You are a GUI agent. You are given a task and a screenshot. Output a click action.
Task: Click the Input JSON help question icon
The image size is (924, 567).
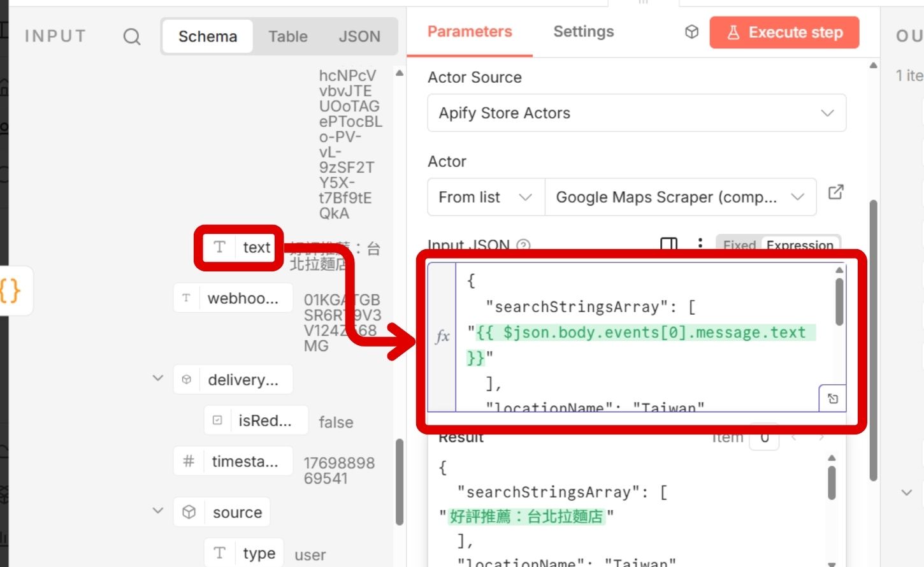click(523, 245)
